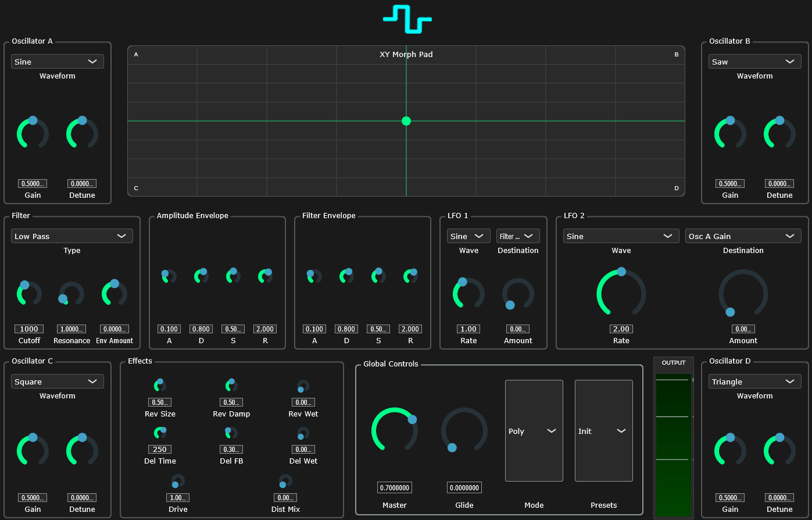
Task: Click Oscillator A Detune knob
Action: pyautogui.click(x=82, y=133)
